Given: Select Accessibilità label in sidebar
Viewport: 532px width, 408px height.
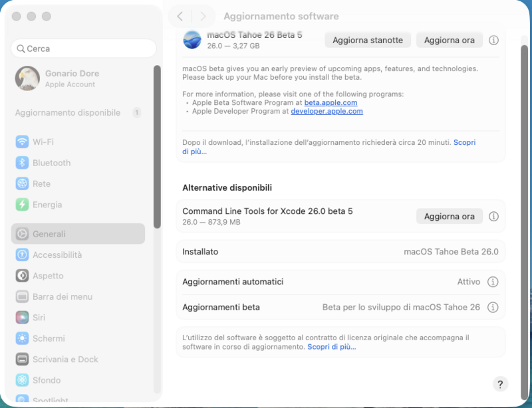Looking at the screenshot, I should pos(57,255).
